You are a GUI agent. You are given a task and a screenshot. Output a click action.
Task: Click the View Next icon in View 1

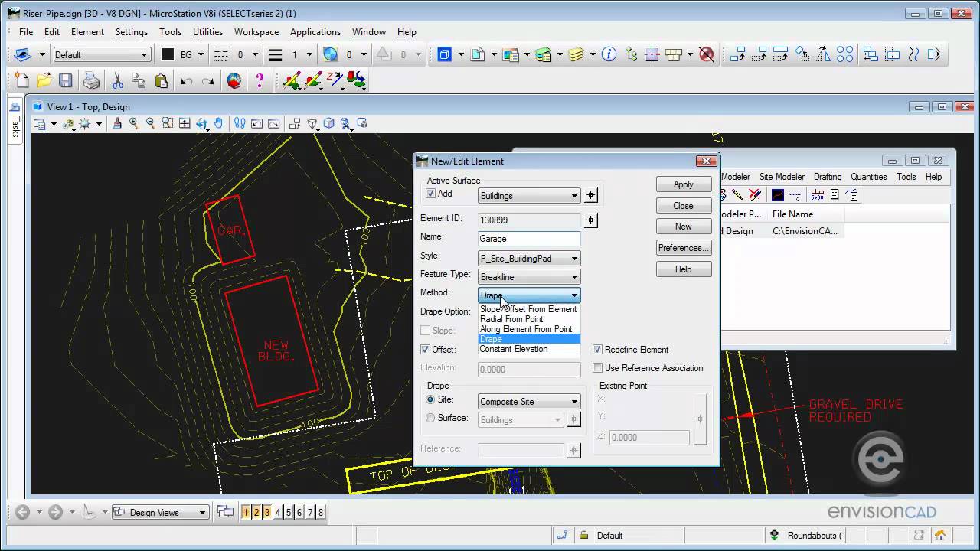point(273,123)
